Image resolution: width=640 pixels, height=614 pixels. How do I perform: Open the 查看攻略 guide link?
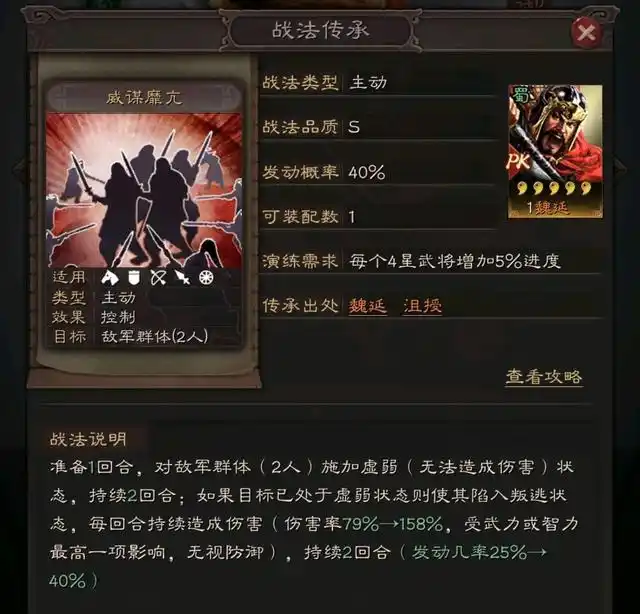(544, 376)
